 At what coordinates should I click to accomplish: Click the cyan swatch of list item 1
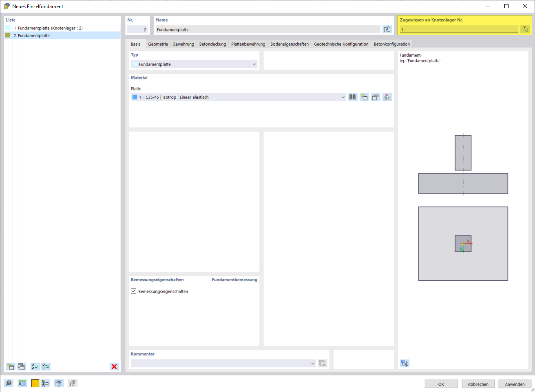point(8,28)
